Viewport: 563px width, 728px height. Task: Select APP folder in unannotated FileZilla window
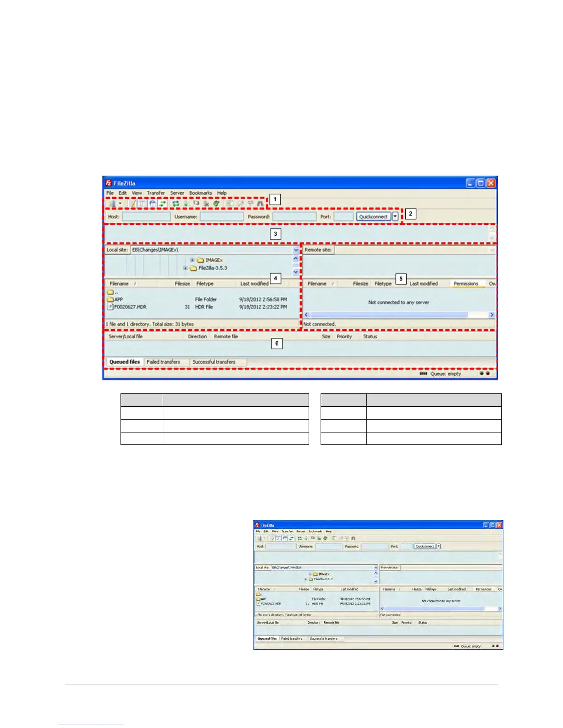coord(261,599)
